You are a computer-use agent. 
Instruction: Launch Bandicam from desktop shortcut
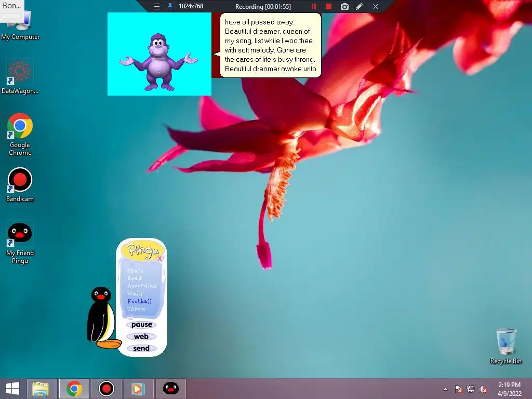20,185
